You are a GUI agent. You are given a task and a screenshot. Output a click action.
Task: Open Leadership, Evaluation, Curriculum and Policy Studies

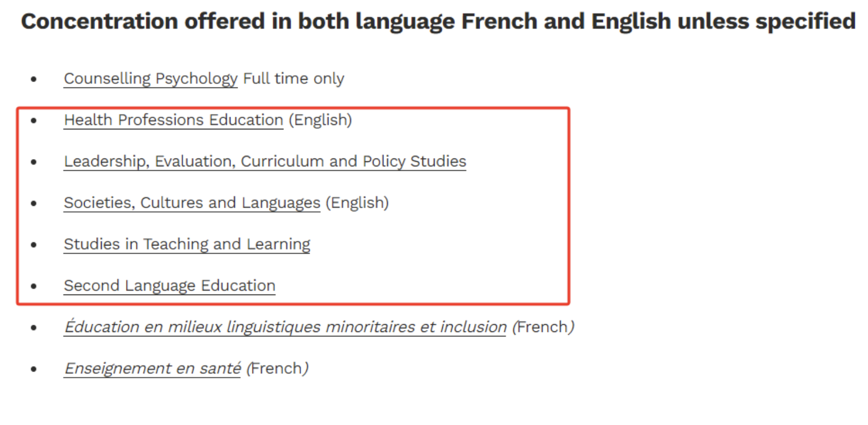[265, 161]
